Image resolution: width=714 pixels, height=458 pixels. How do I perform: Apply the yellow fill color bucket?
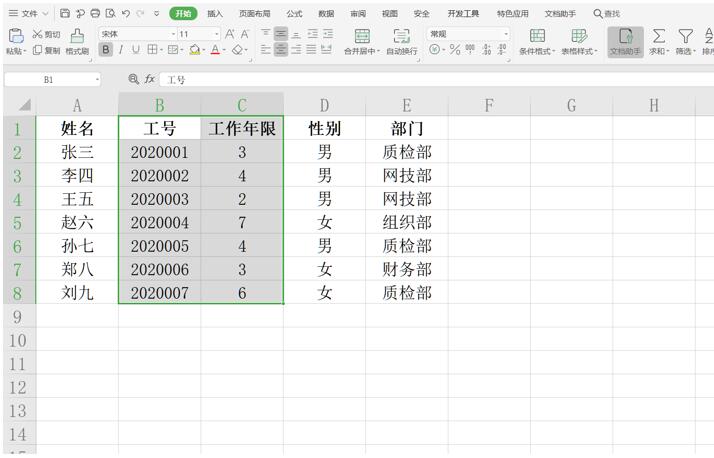(195, 49)
